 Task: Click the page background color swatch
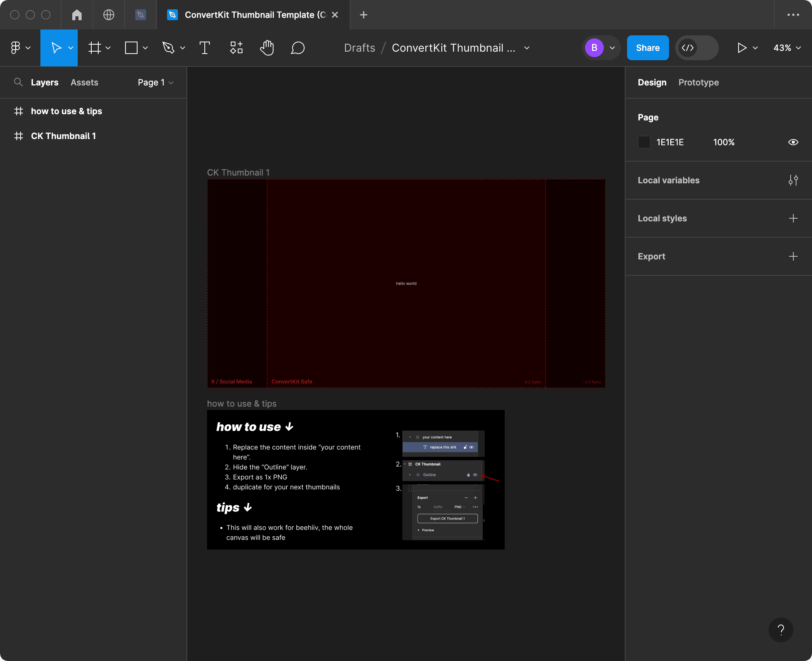pos(644,142)
